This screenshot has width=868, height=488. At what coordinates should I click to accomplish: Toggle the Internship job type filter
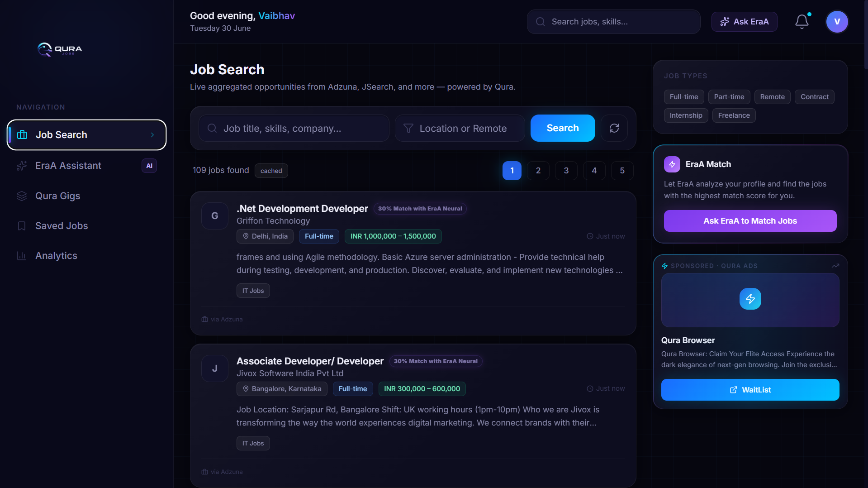coord(686,115)
